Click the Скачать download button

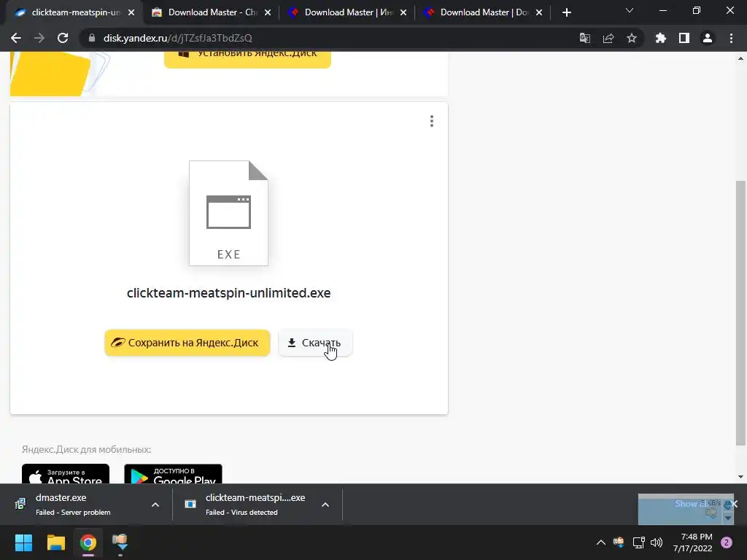tap(315, 343)
